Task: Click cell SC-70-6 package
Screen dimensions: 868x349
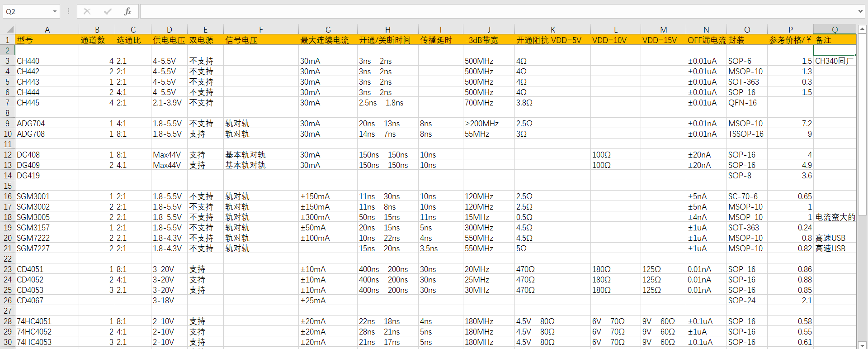Action: click(x=747, y=196)
